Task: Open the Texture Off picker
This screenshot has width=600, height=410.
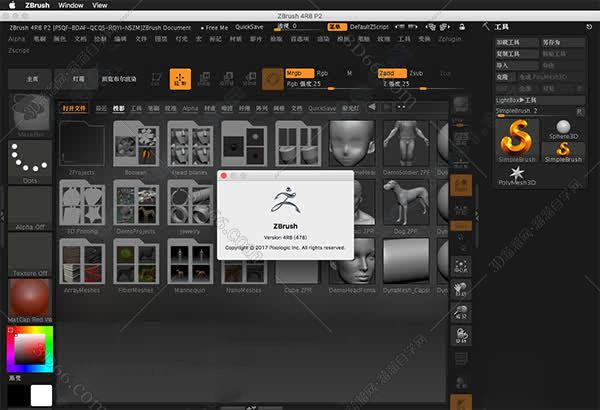Action: tap(30, 255)
